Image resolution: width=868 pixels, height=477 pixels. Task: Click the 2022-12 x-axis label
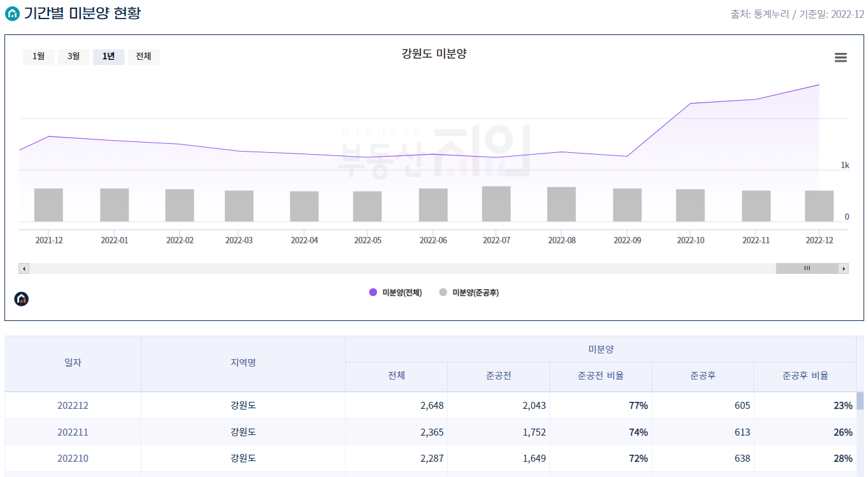(x=819, y=240)
